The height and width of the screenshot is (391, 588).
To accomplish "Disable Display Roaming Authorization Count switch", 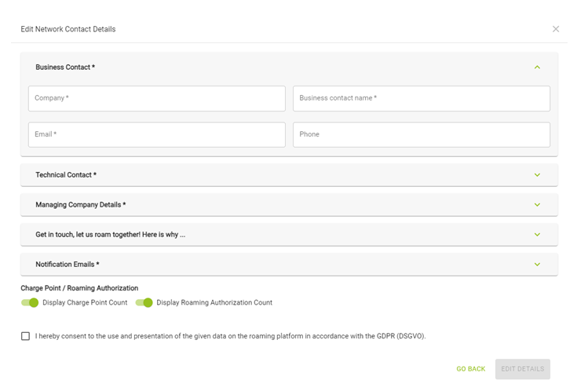I will [144, 302].
